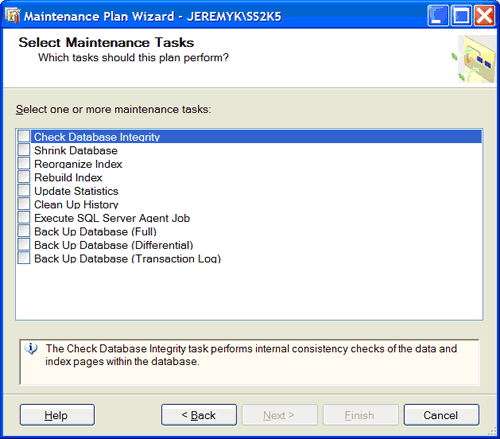Tick Back Up Database (Transaction Log) checkbox
Screen dimensions: 500x439
click(x=24, y=258)
